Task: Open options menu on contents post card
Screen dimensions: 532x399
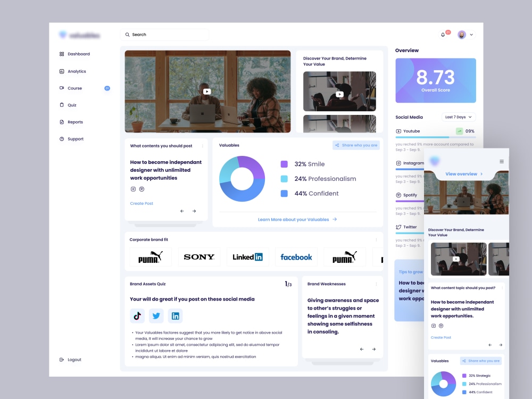Action: 203,146
